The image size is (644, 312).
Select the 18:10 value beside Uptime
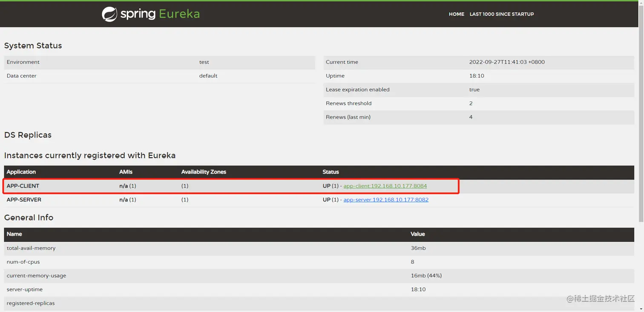pyautogui.click(x=477, y=76)
